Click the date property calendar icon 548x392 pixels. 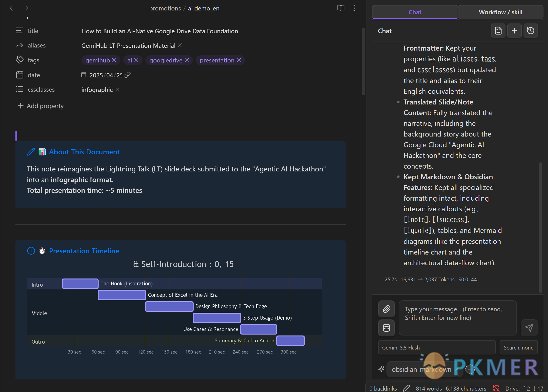19,75
